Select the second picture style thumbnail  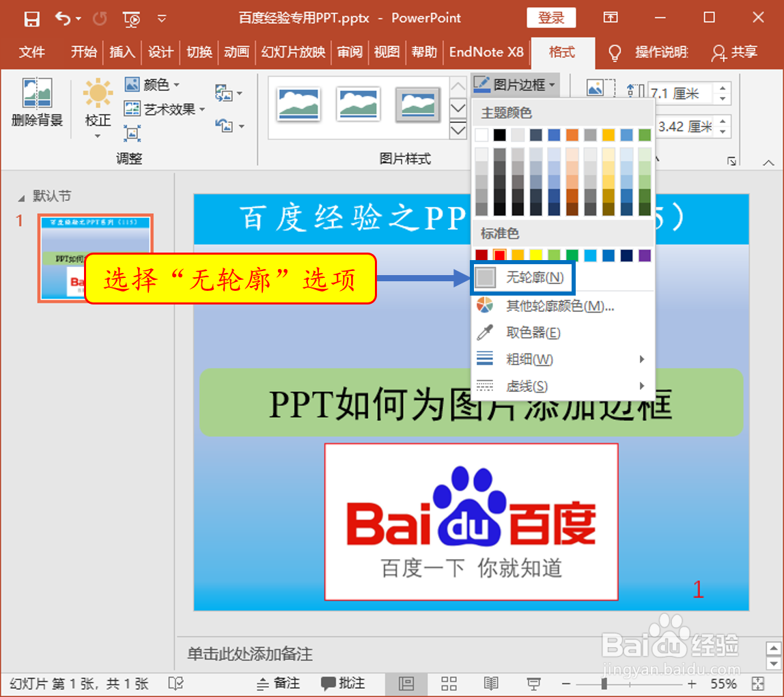[357, 104]
